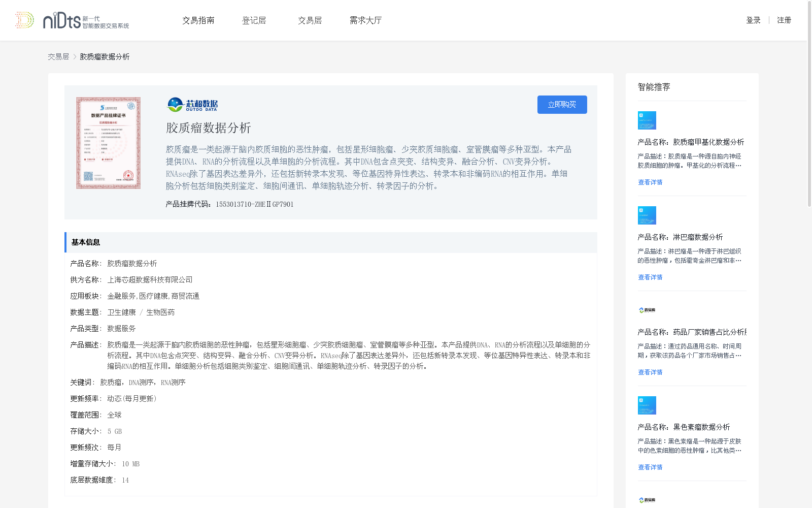Click the 淋巴瘤数据分析 product icon

(x=647, y=215)
